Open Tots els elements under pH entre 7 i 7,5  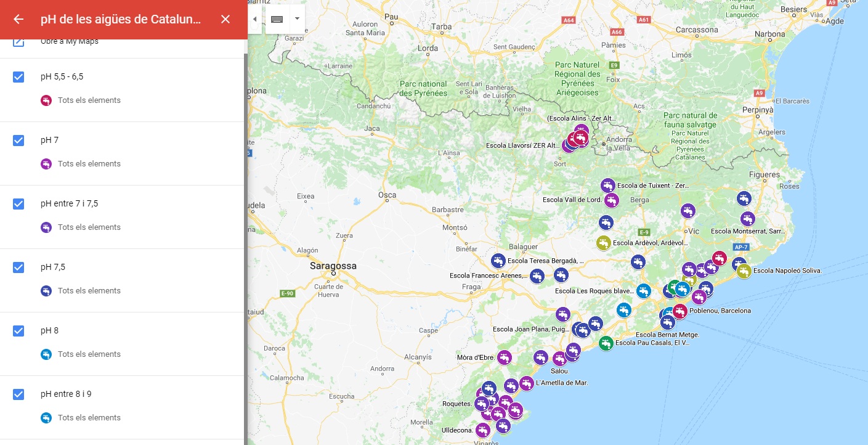click(89, 227)
